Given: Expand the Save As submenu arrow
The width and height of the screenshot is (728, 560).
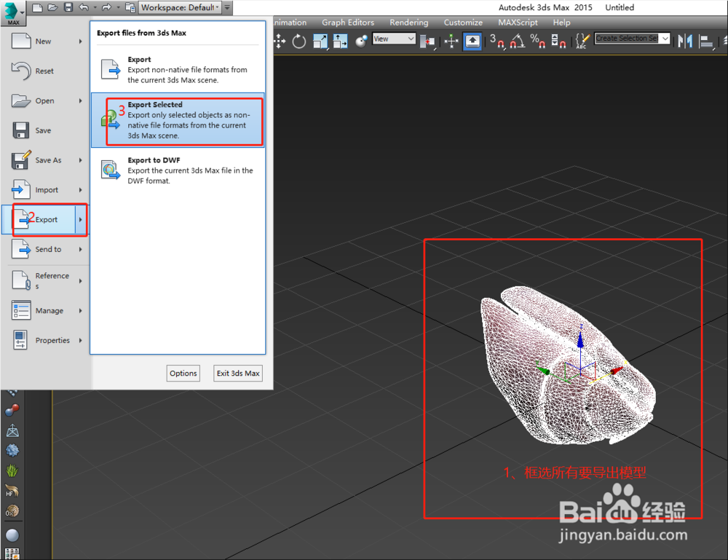Looking at the screenshot, I should [x=81, y=160].
